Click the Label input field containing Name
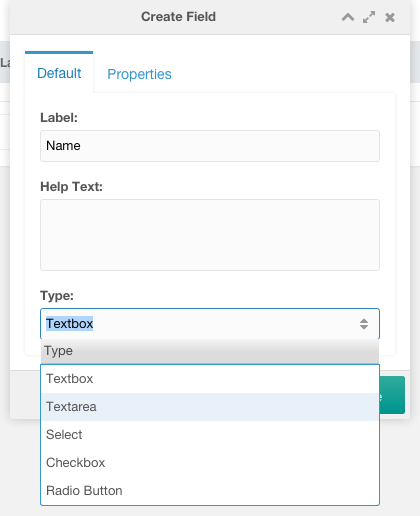420x516 pixels. [x=210, y=146]
